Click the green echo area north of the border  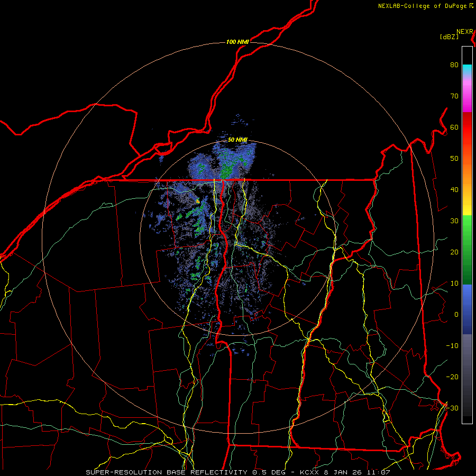pos(226,169)
